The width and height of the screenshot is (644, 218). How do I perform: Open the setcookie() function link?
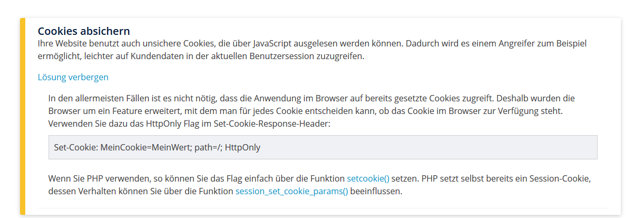click(368, 178)
